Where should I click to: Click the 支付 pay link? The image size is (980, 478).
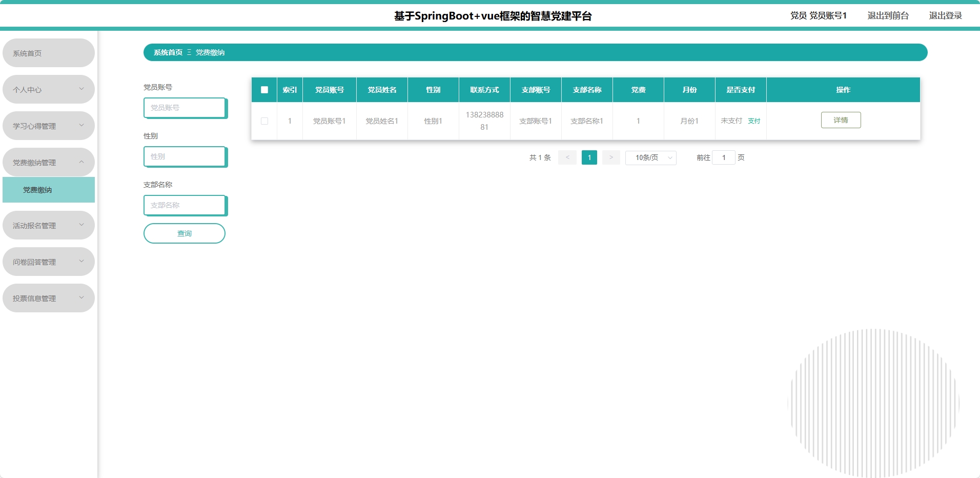click(754, 121)
